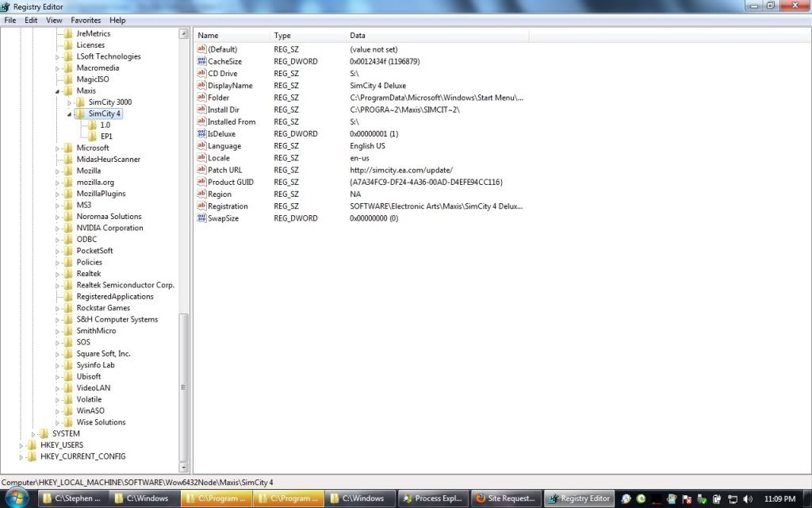
Task: Open the Windows Start orb
Action: click(x=17, y=498)
